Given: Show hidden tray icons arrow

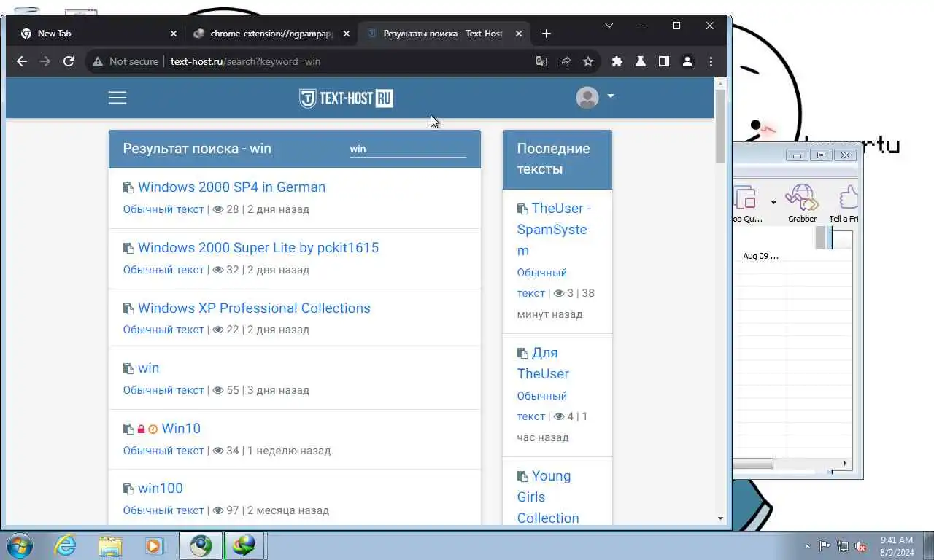Looking at the screenshot, I should coord(807,546).
